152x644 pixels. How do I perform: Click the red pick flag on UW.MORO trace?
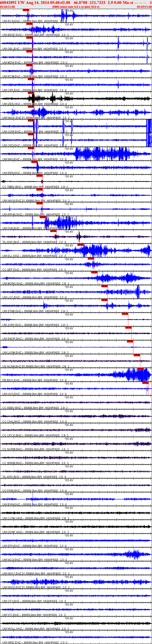click(94, 272)
